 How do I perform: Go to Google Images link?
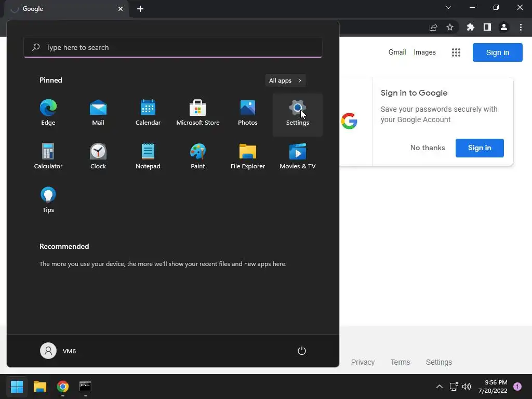point(424,52)
